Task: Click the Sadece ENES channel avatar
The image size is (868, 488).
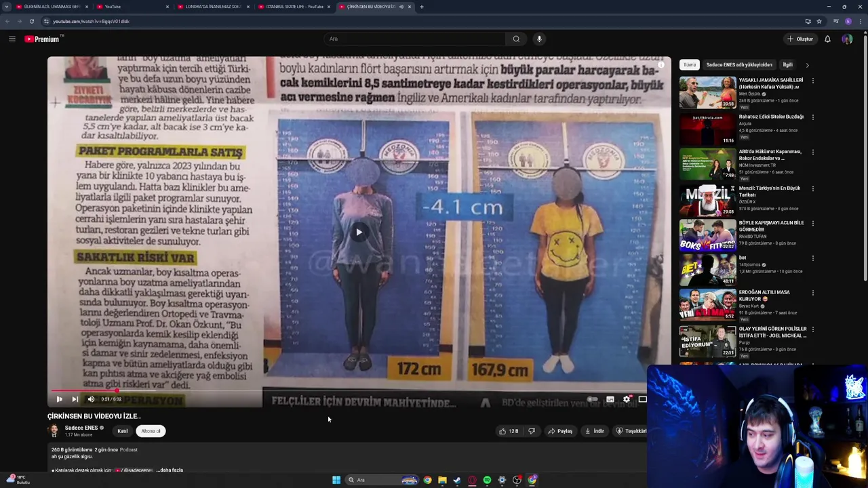Action: (x=54, y=431)
